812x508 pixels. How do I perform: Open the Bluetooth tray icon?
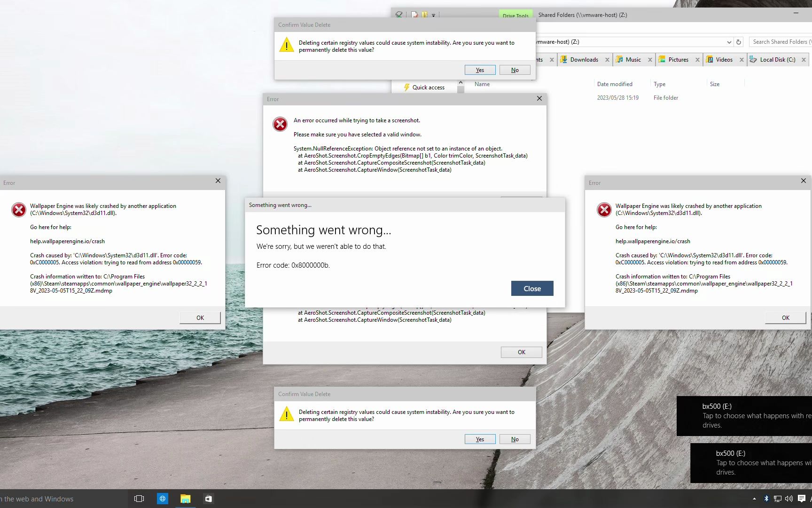pyautogui.click(x=766, y=499)
